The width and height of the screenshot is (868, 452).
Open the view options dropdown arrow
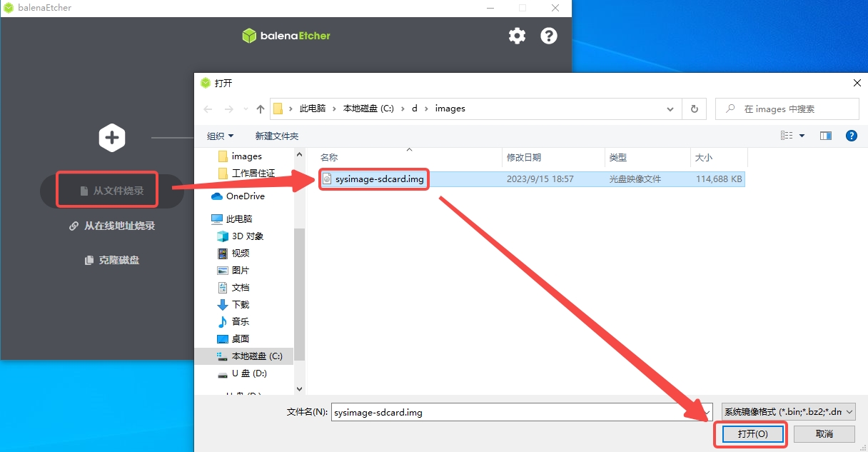pos(802,136)
